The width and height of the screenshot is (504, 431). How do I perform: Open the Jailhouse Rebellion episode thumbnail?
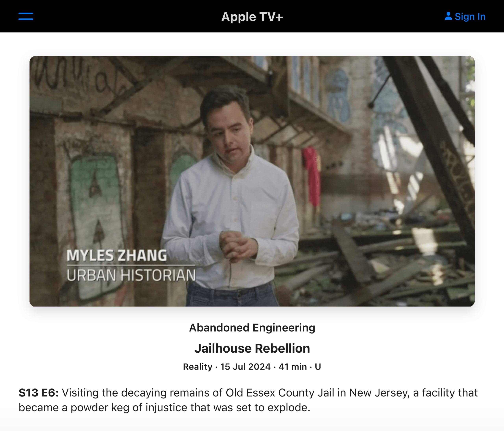[252, 181]
